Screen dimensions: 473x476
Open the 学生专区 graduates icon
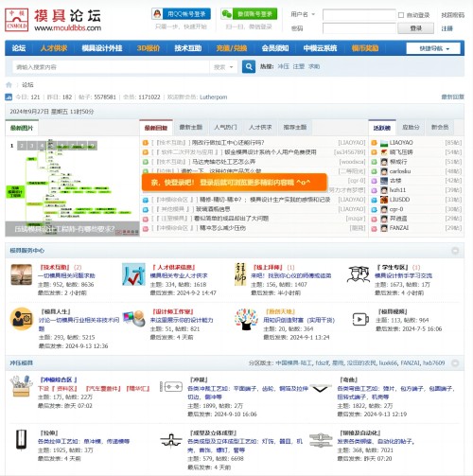pyautogui.click(x=359, y=273)
